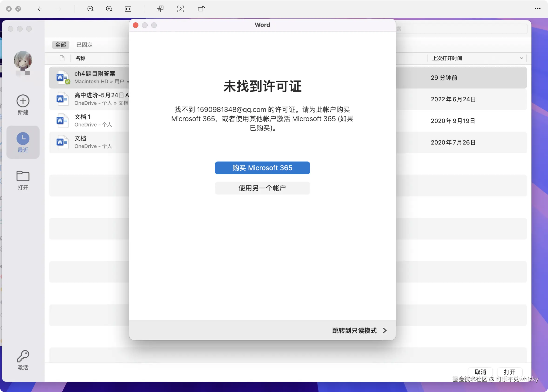Click the back arrow navigation icon
This screenshot has width=548, height=392.
coord(40,9)
